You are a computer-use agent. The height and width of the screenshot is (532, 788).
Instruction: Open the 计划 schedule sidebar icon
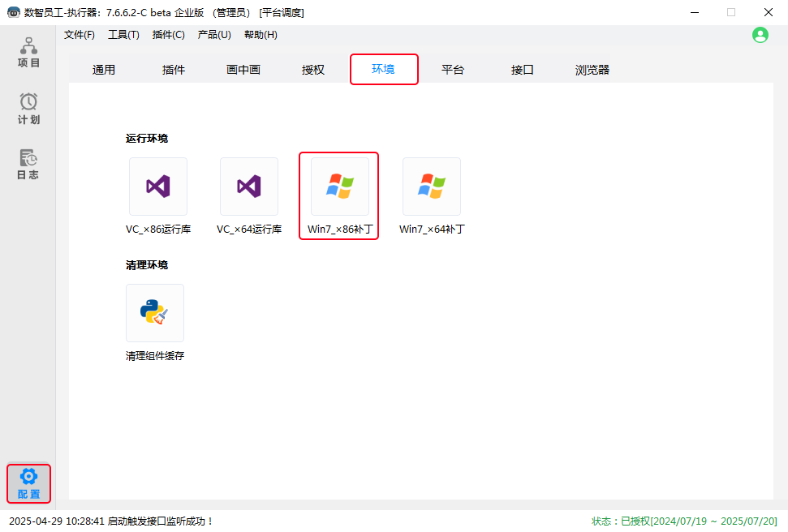(x=28, y=109)
